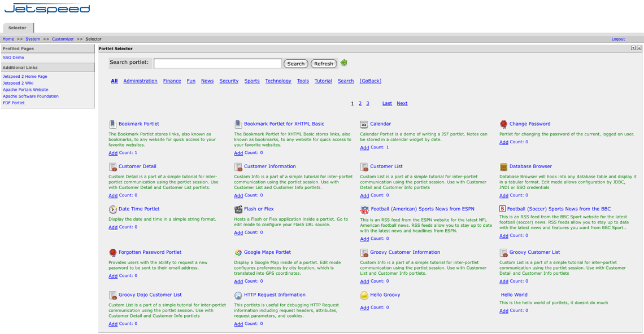Log out using the Logout link

[618, 39]
